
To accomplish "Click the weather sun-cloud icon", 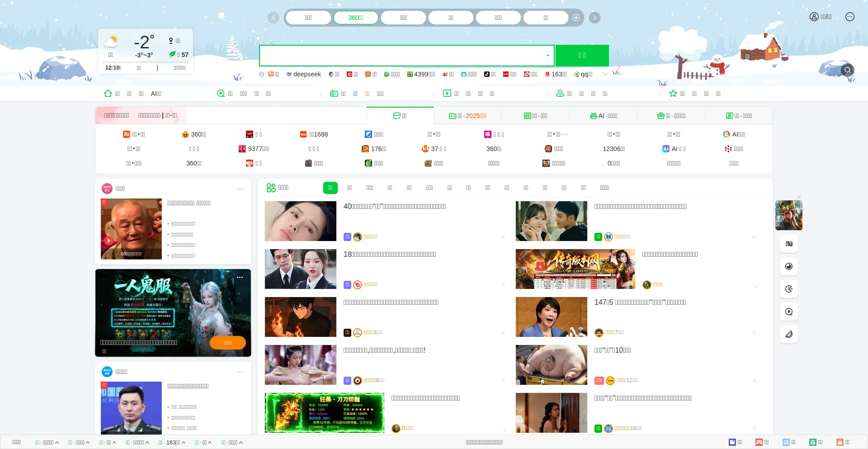I will (x=111, y=42).
